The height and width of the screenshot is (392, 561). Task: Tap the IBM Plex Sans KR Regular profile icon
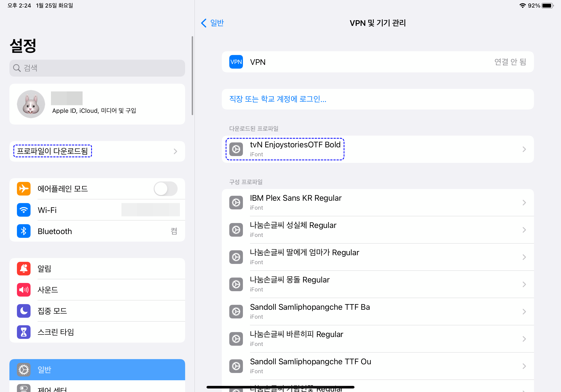coord(236,203)
